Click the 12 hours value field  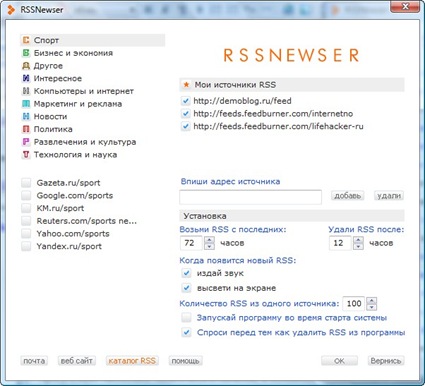[x=340, y=243]
